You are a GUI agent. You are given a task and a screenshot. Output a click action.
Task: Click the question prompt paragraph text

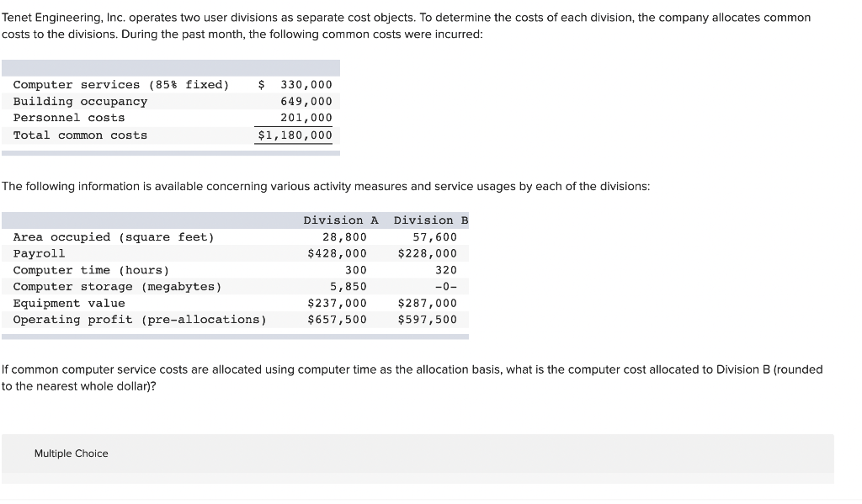[412, 377]
